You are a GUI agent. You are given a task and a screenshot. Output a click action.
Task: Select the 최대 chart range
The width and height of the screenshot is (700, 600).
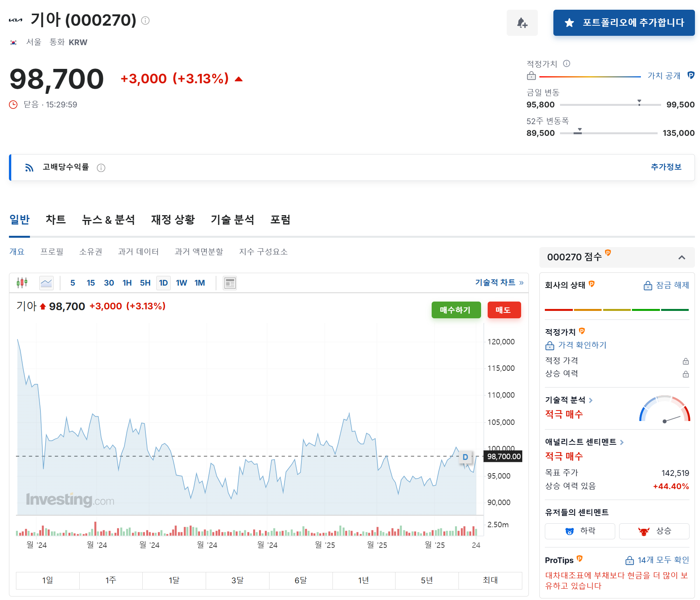click(x=490, y=581)
